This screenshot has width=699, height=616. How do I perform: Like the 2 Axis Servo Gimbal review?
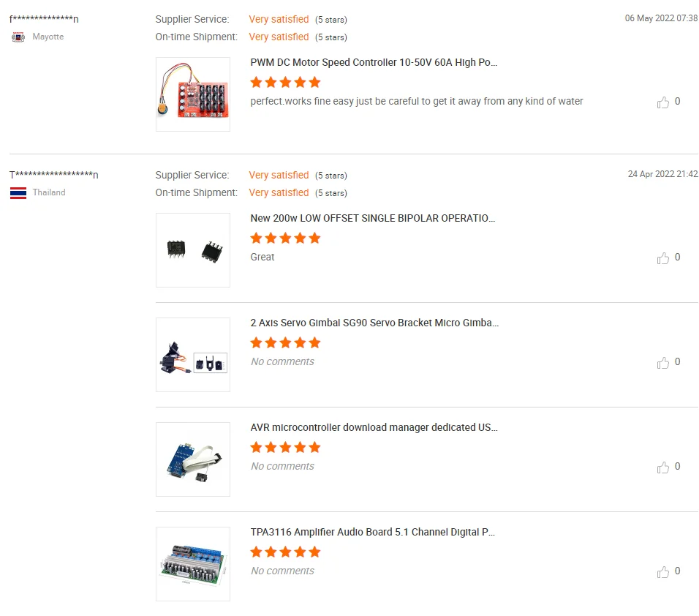coord(663,363)
